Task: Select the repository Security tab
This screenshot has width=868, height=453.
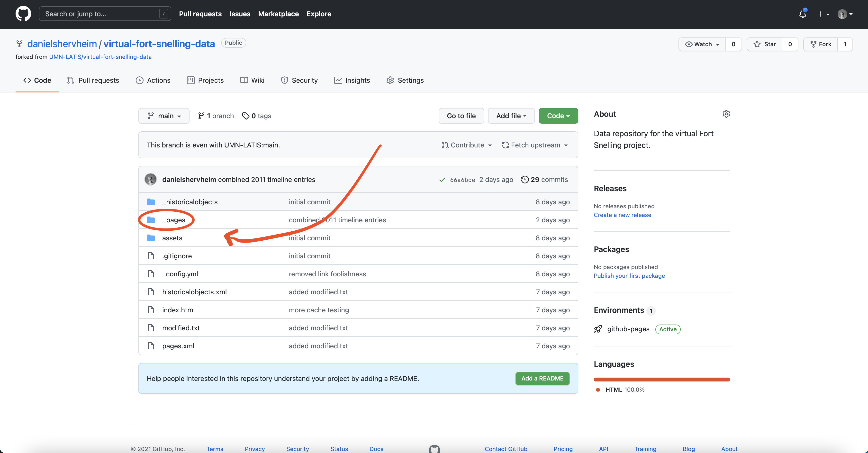Action: point(299,80)
